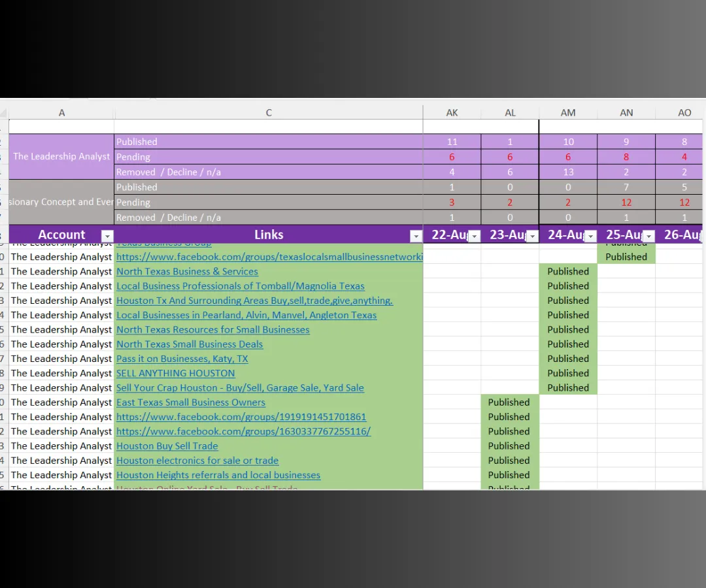Open SELL ANYTHING HOUSTON link
Image resolution: width=706 pixels, height=588 pixels.
click(x=176, y=373)
